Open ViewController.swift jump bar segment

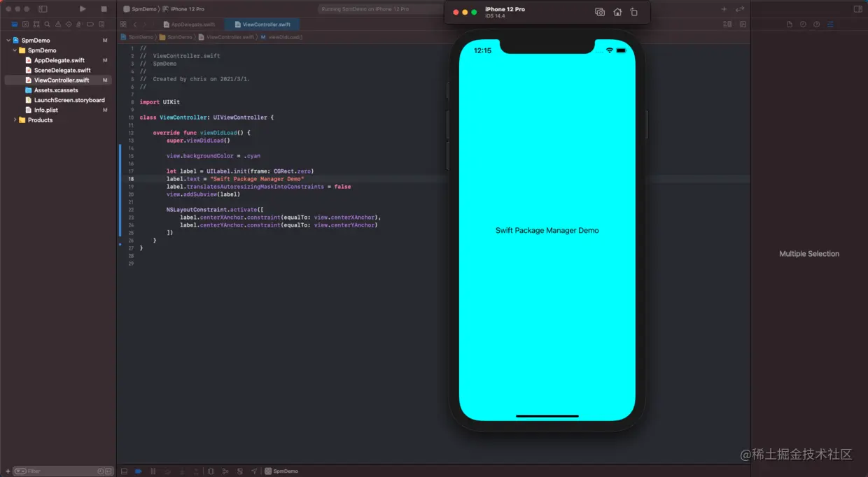(226, 36)
